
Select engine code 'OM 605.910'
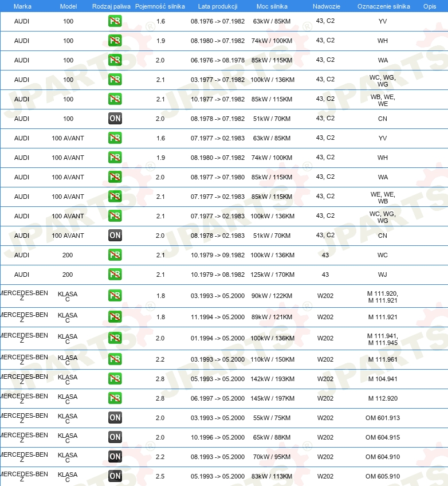(383, 476)
